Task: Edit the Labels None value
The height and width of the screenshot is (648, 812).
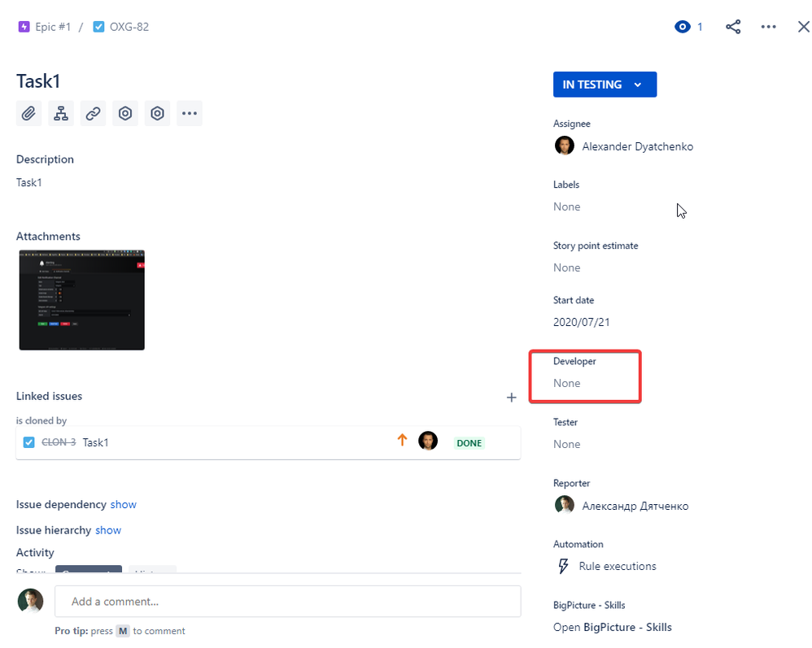Action: [566, 207]
